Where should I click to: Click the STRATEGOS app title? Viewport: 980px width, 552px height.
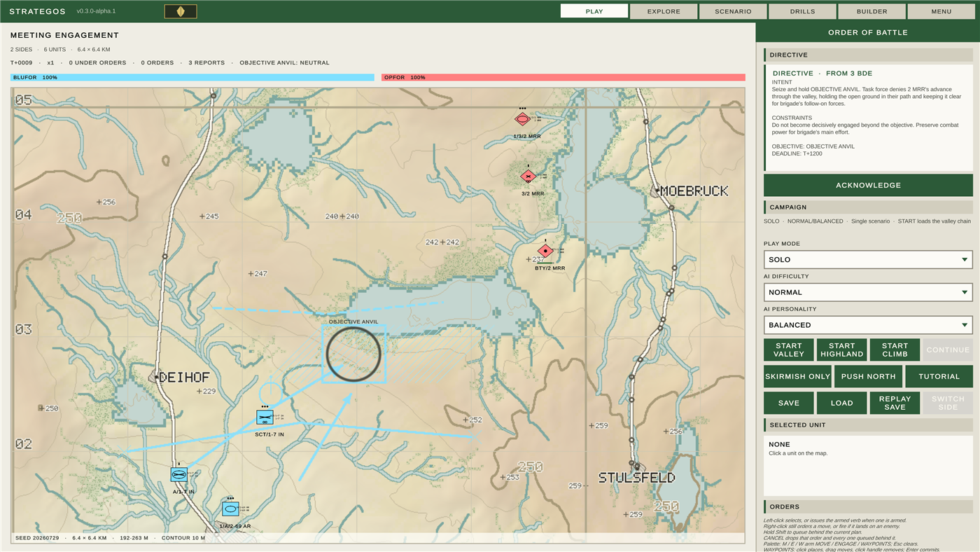coord(37,11)
